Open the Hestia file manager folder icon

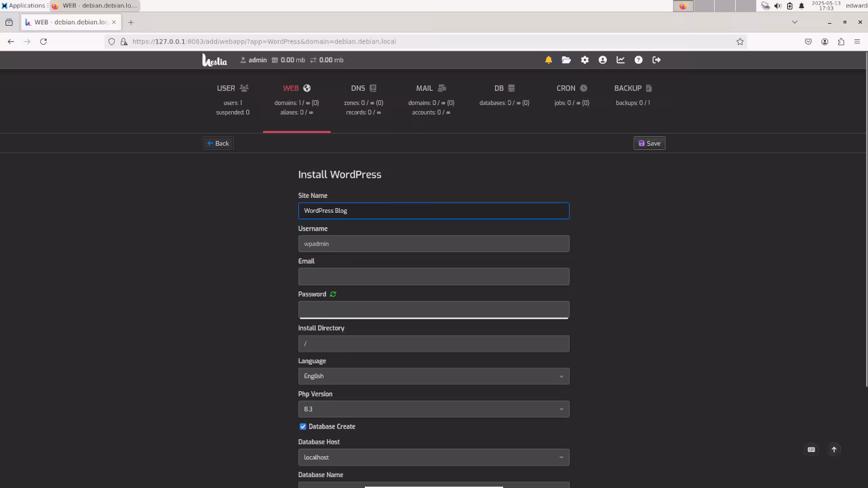566,60
